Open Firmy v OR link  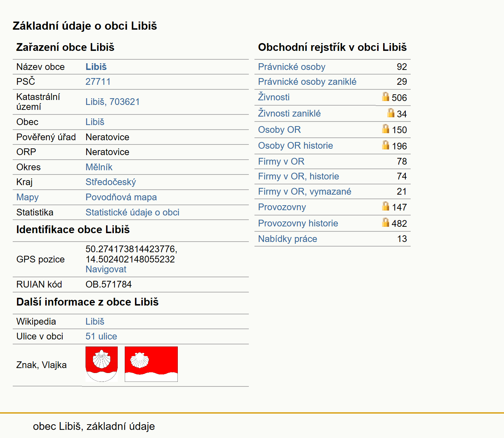(281, 161)
